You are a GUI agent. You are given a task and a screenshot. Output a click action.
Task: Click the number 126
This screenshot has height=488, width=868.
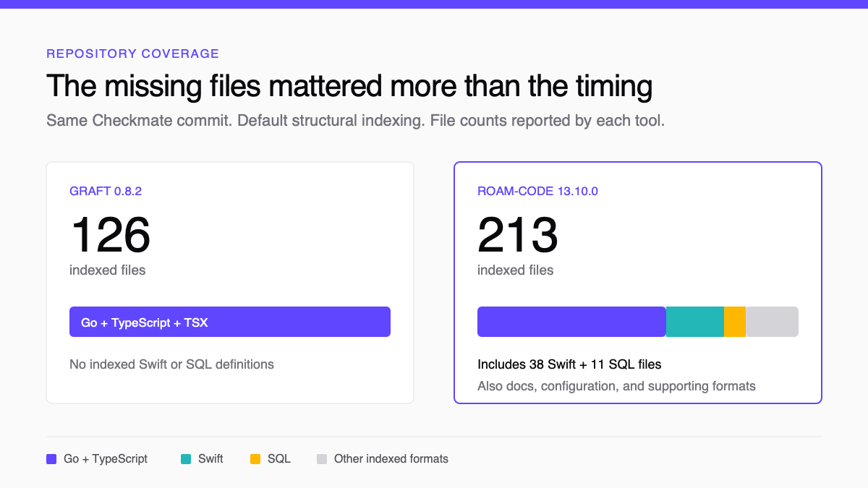pyautogui.click(x=110, y=235)
